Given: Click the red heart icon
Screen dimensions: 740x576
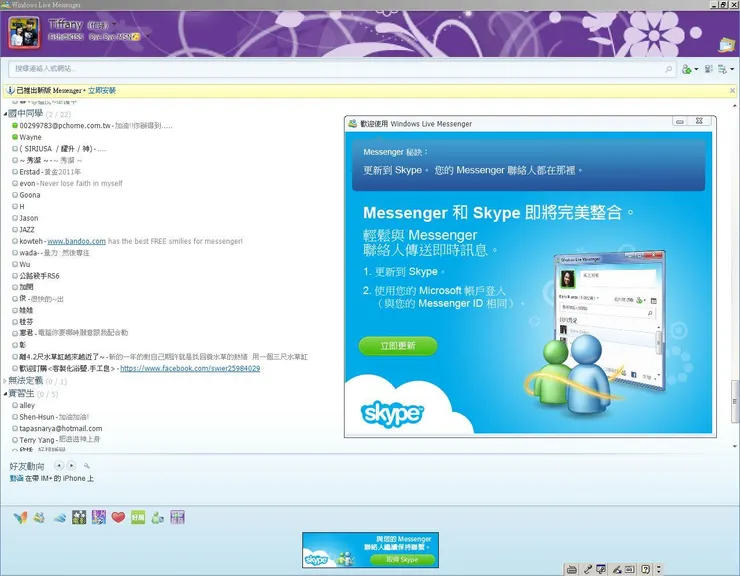Looking at the screenshot, I should [118, 517].
